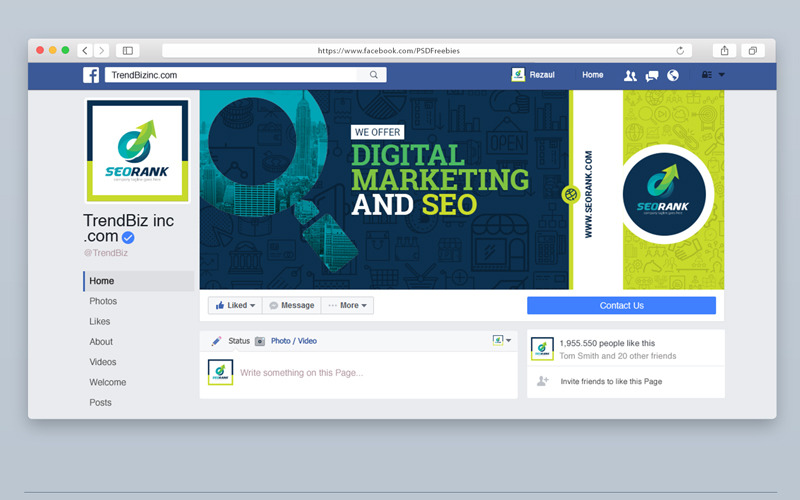Click the Safari forward arrow

[x=101, y=51]
